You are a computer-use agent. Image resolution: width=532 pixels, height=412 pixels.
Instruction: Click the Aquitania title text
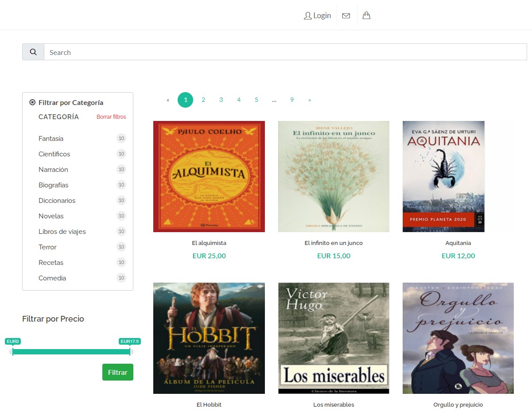[x=458, y=243]
